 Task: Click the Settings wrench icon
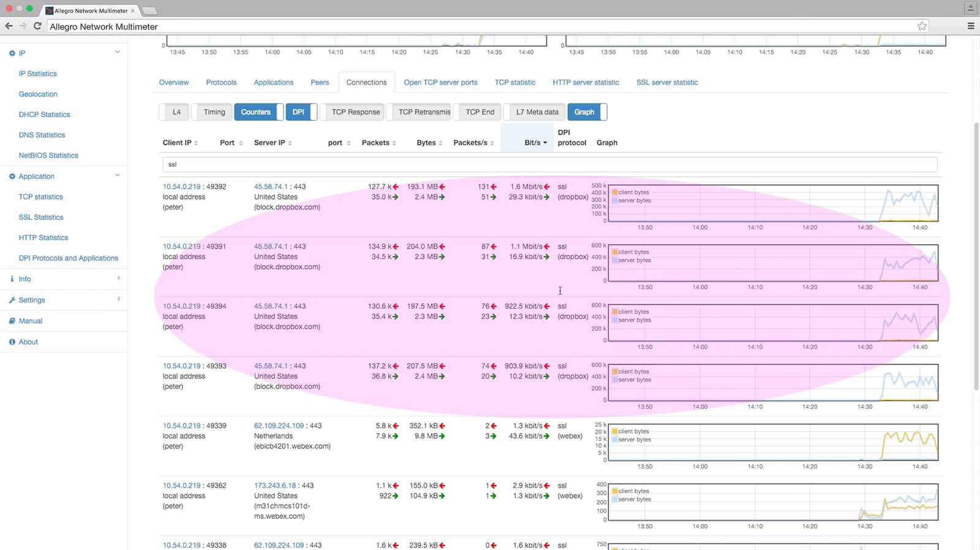(x=12, y=300)
